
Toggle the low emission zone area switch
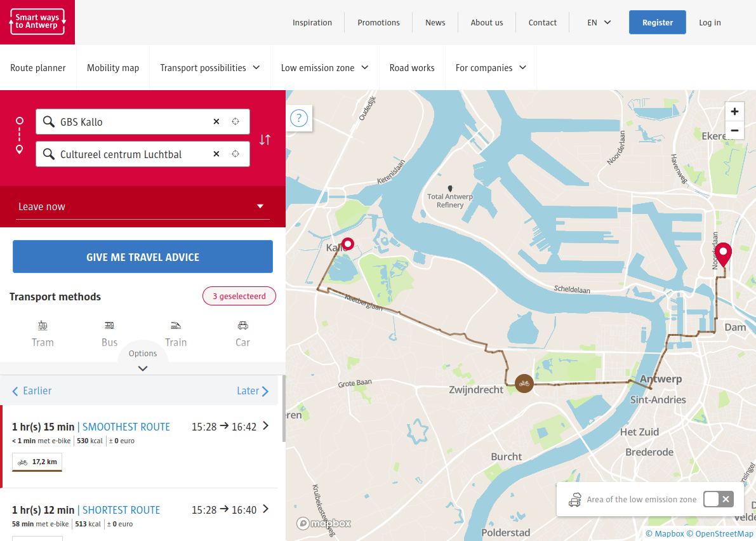(x=719, y=499)
